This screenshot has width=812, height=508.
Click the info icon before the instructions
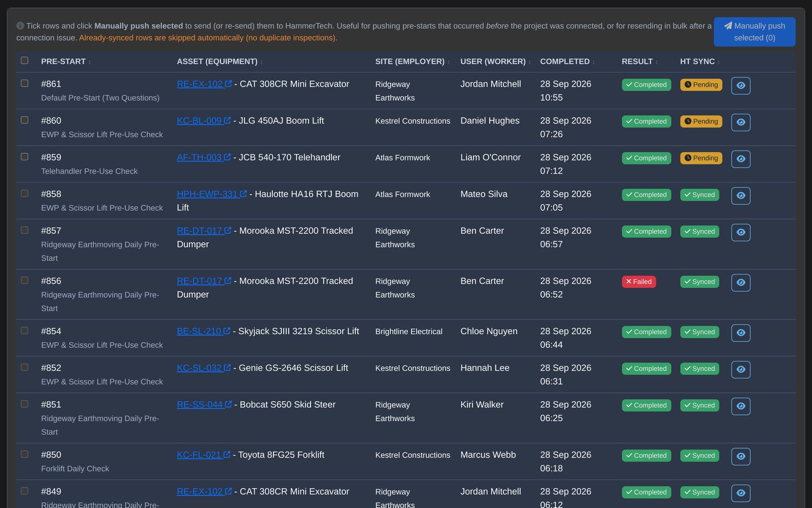pos(20,26)
